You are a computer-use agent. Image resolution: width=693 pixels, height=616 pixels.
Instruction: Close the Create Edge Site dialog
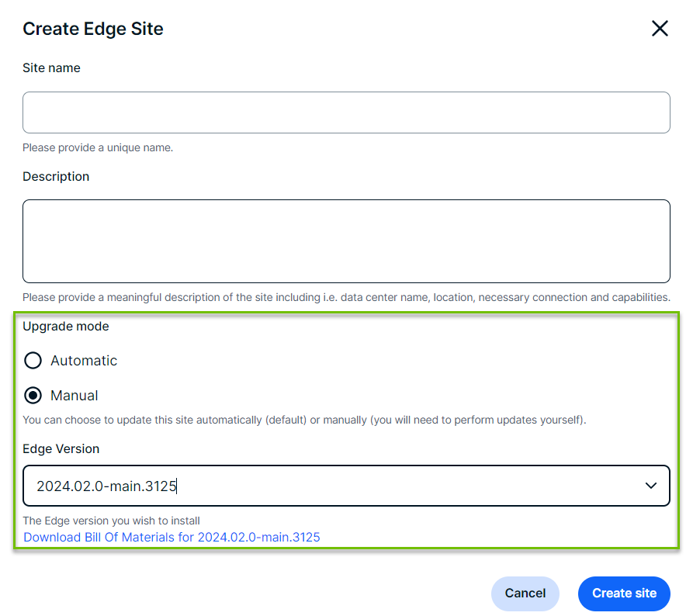(x=660, y=29)
